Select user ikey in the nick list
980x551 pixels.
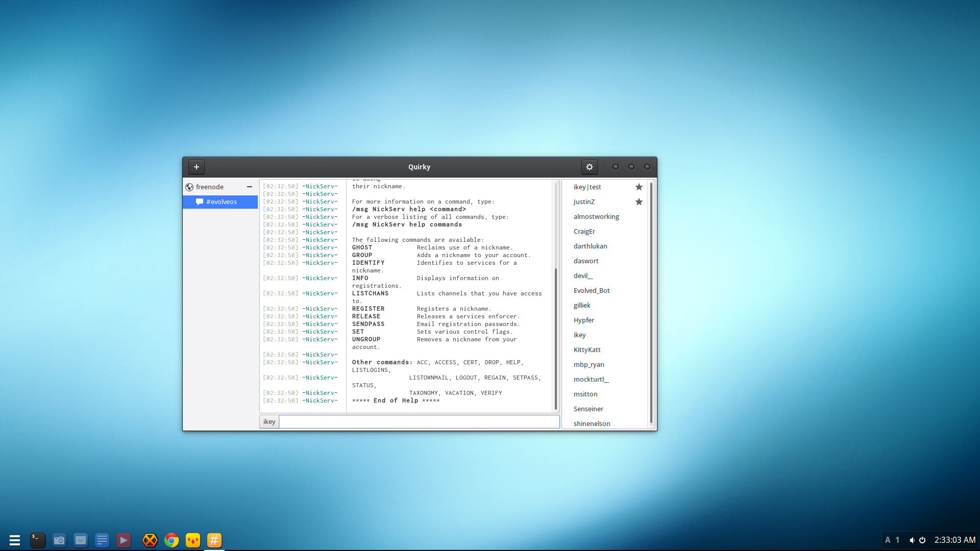[605, 335]
